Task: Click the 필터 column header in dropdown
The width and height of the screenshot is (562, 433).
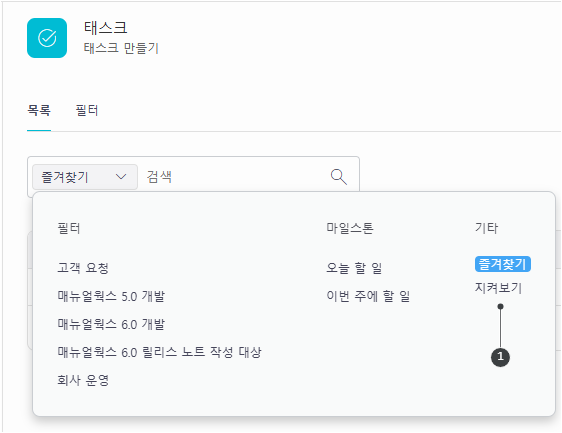Action: [69, 228]
